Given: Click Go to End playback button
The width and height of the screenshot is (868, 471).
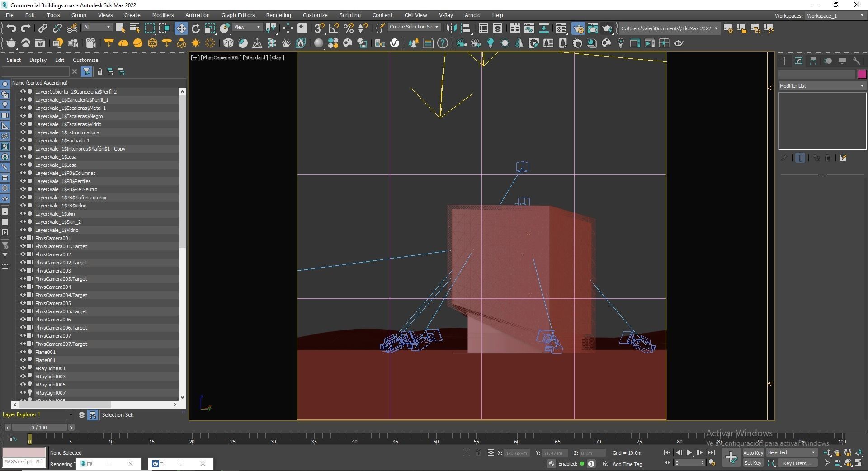Looking at the screenshot, I should click(x=711, y=452).
